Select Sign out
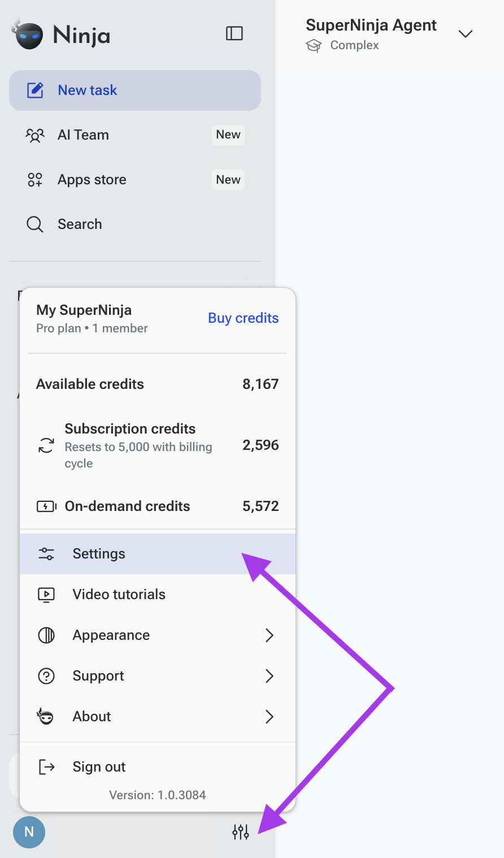 (158, 767)
